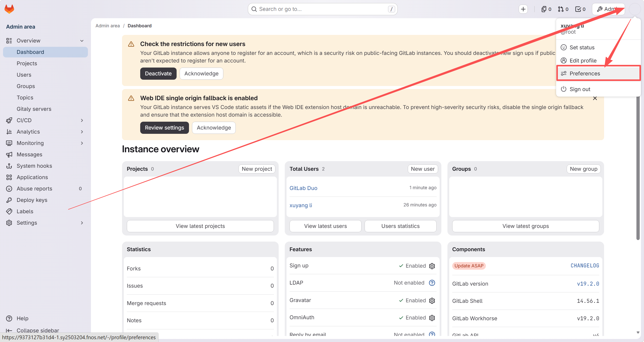Click the Labels tag icon
This screenshot has height=342, width=644.
pyautogui.click(x=9, y=211)
